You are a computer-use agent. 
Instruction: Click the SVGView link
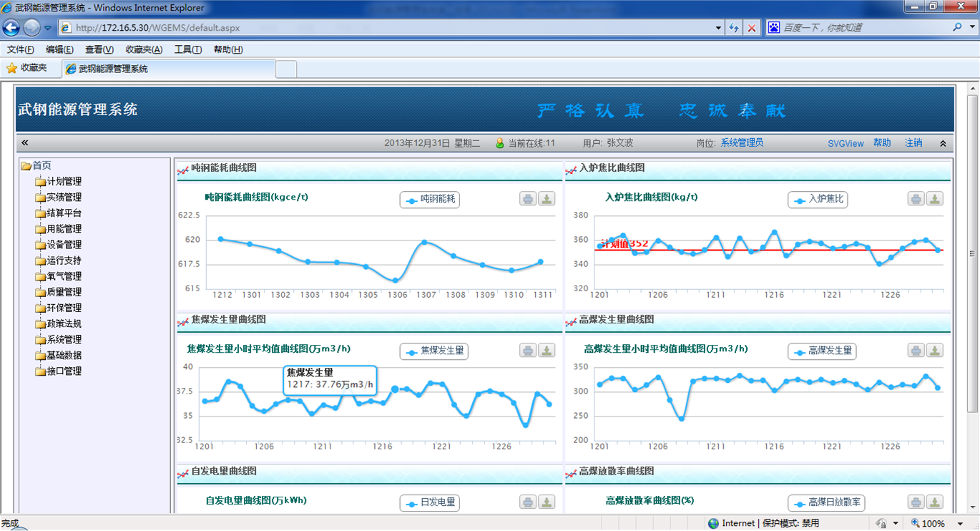pos(846,143)
